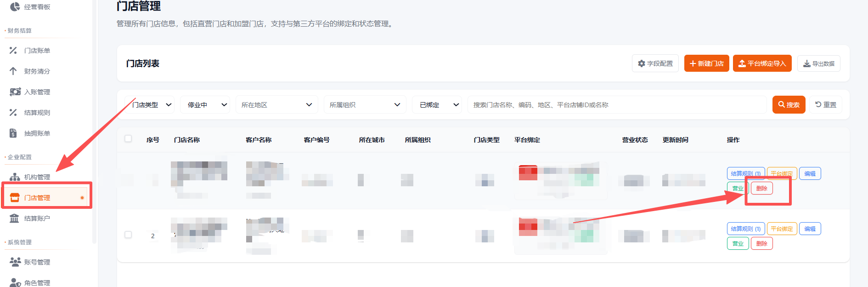The width and height of the screenshot is (868, 287).
Task: Click 编辑 in row 2
Action: tap(810, 229)
